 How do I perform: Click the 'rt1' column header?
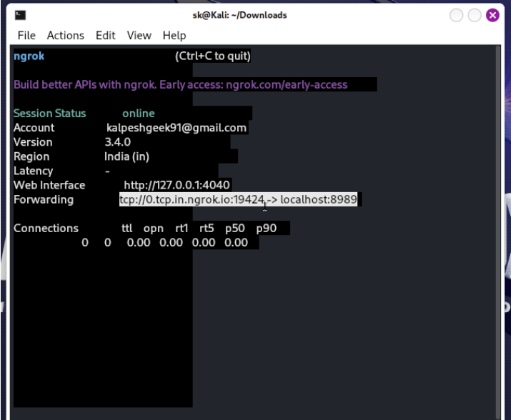pos(181,228)
